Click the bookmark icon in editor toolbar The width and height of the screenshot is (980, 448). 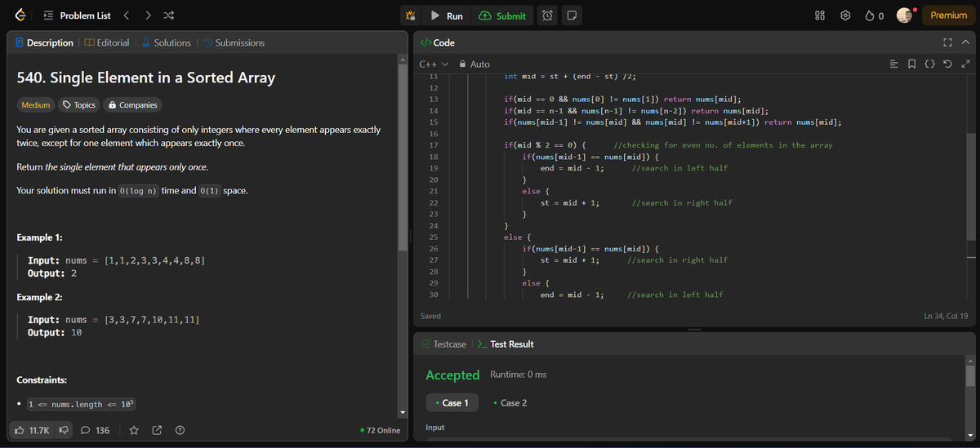[911, 64]
